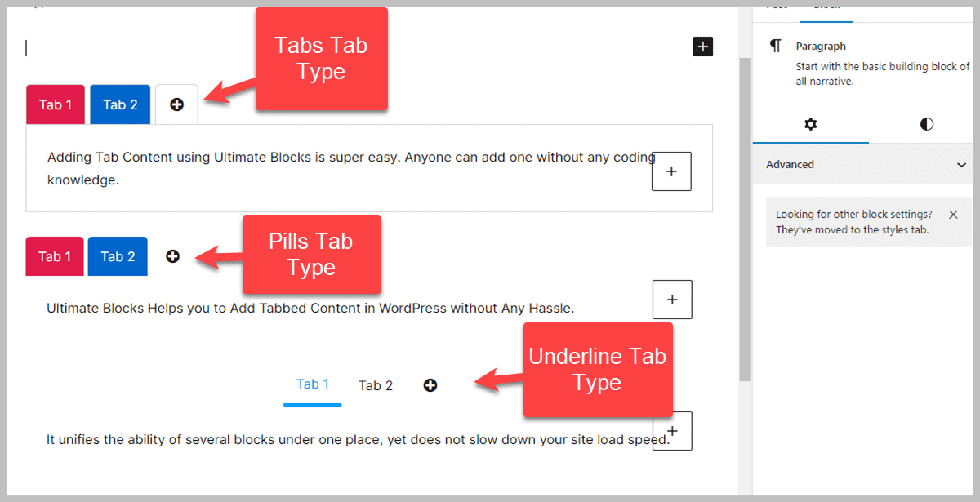Open the block inserter in the top corner

coord(702,47)
